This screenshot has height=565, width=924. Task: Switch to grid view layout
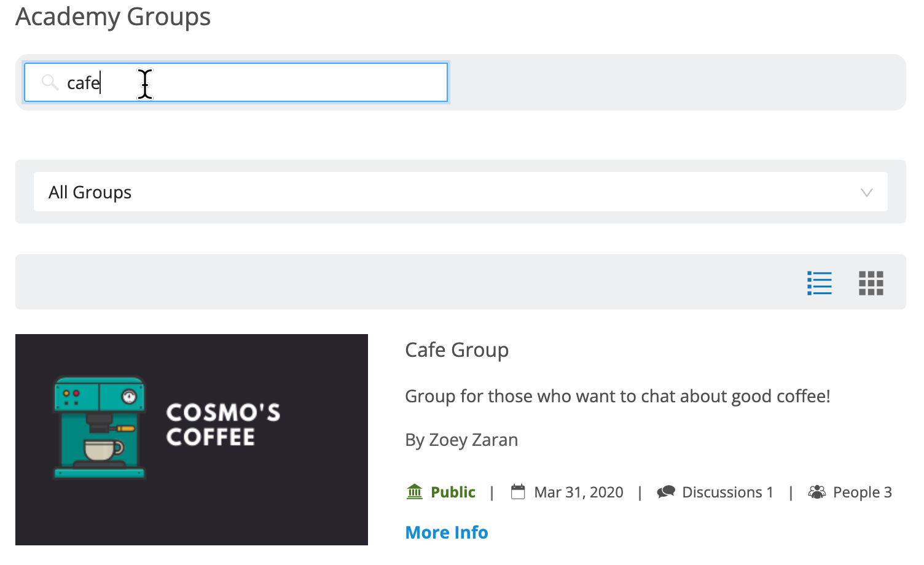[871, 282]
